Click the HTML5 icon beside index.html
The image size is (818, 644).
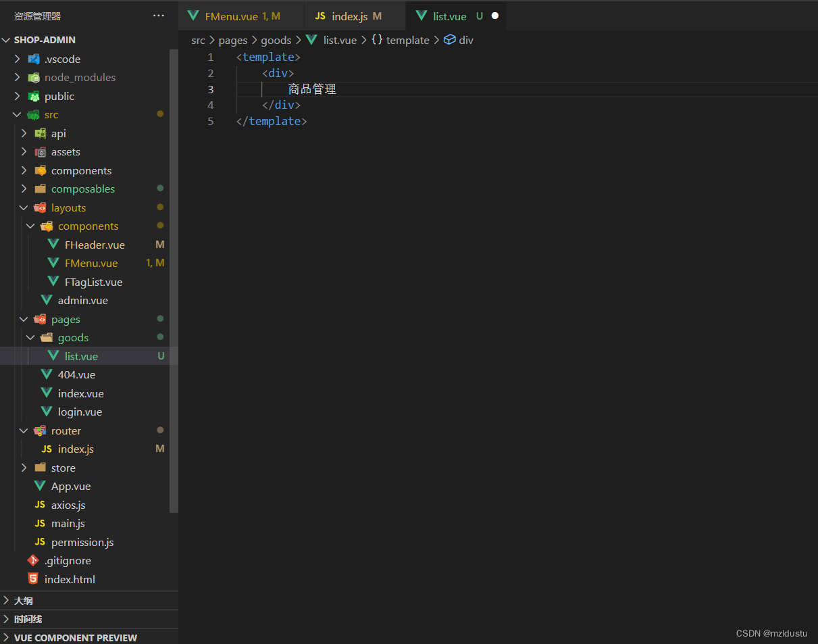click(x=33, y=579)
